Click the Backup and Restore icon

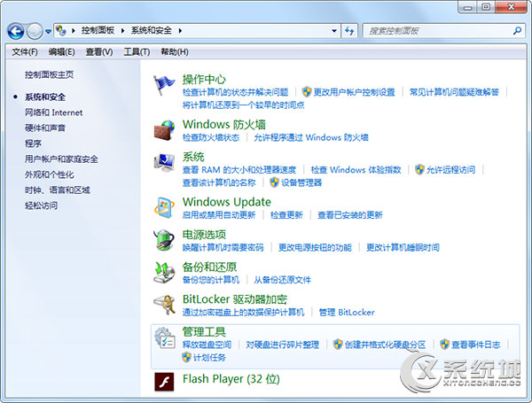(x=164, y=273)
